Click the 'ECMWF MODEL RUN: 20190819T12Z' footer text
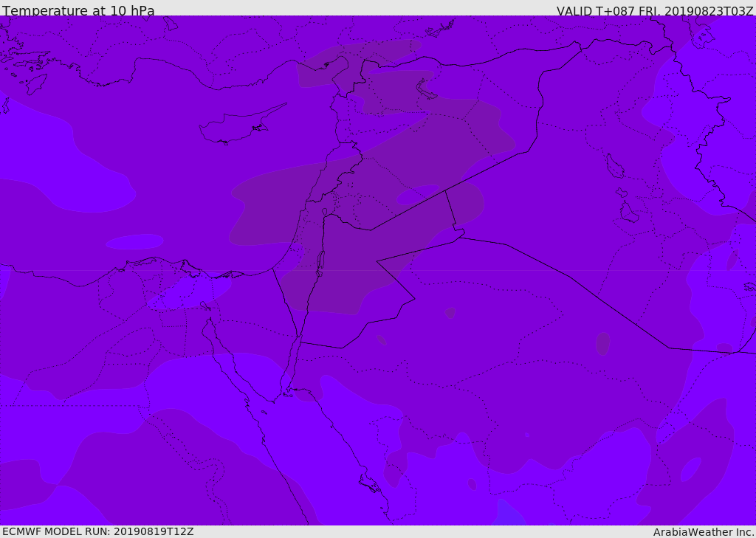Screen dimensions: 756x538 98,531
